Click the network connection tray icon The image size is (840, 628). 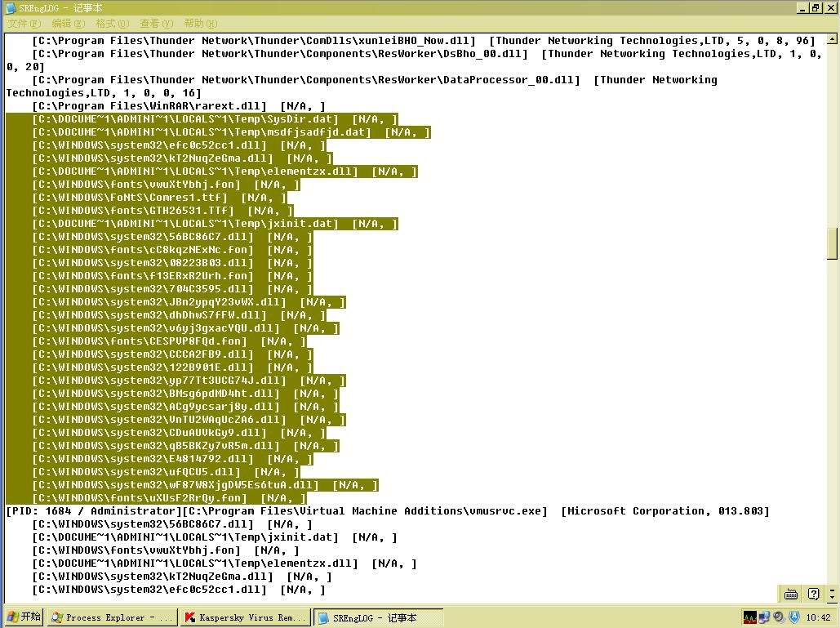[764, 618]
